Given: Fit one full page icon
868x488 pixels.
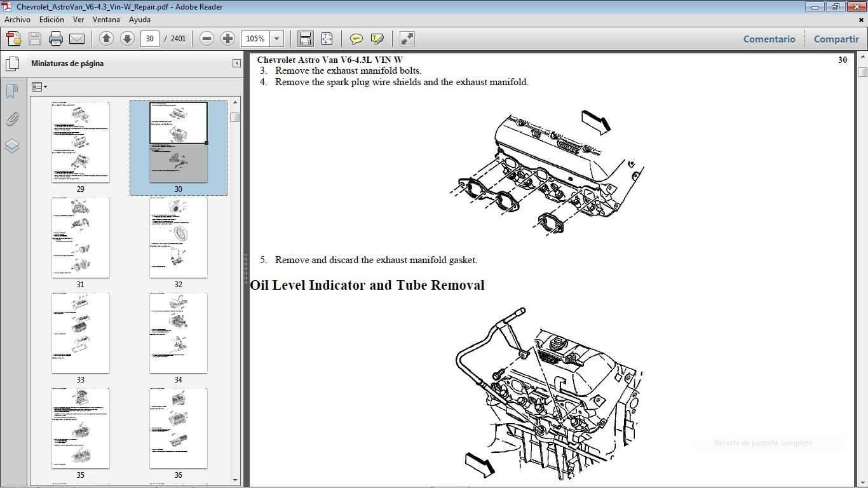Looking at the screenshot, I should [x=327, y=39].
